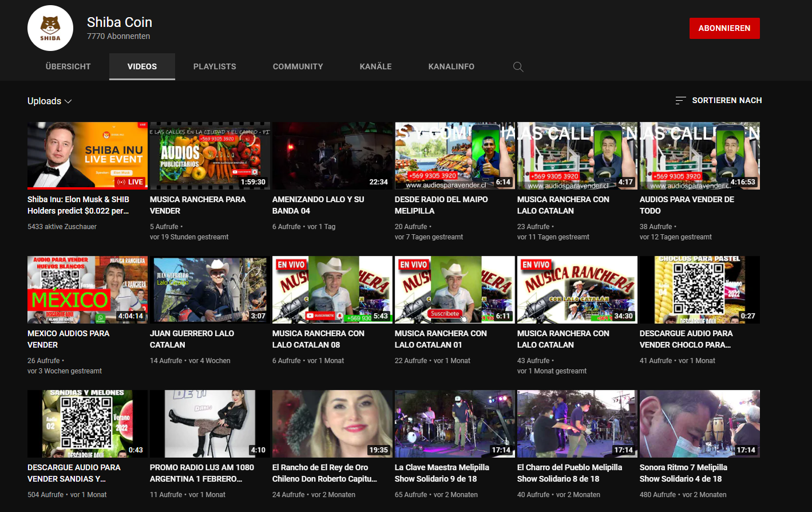812x512 pixels.
Task: Click title 'PROMO RADIO LU3 AM 1080 ARGENTINA'
Action: pyautogui.click(x=202, y=473)
